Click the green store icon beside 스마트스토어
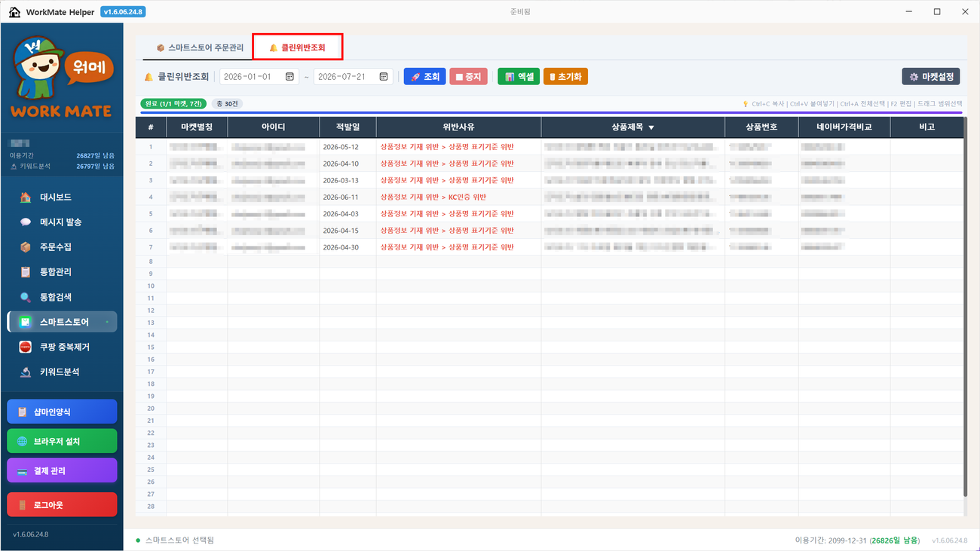 point(26,322)
